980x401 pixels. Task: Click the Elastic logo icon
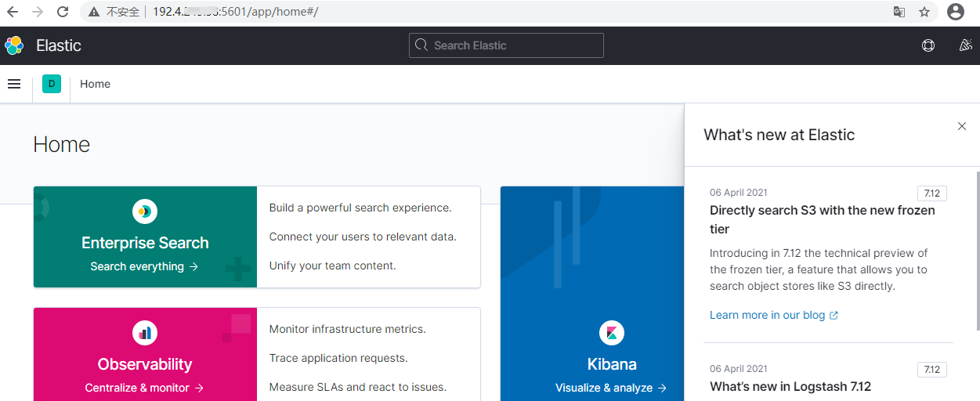pos(14,45)
